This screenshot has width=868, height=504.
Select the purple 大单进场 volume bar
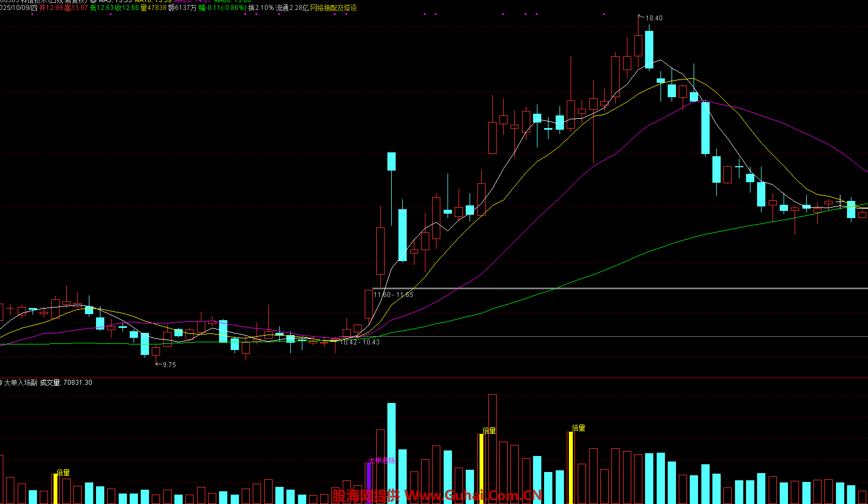point(369,483)
